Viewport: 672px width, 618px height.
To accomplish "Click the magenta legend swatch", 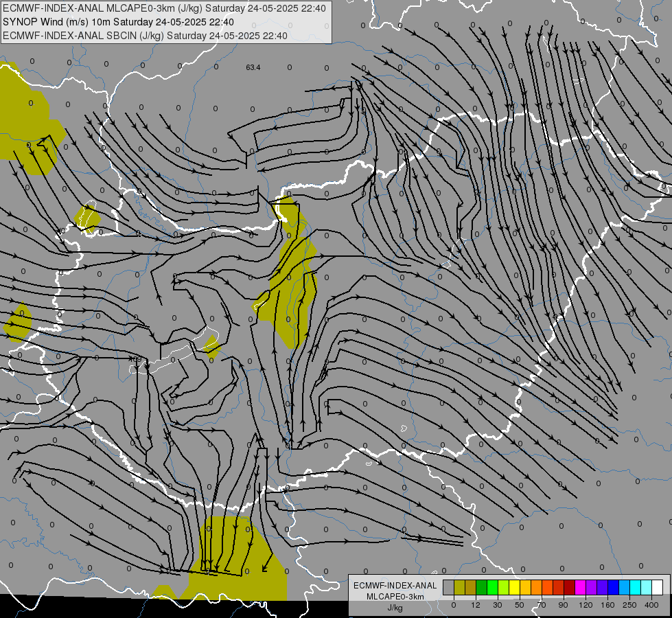I will 580,588.
